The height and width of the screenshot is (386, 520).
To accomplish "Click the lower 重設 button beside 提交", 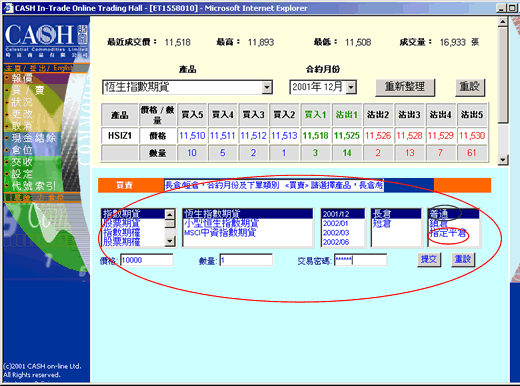I will click(463, 259).
